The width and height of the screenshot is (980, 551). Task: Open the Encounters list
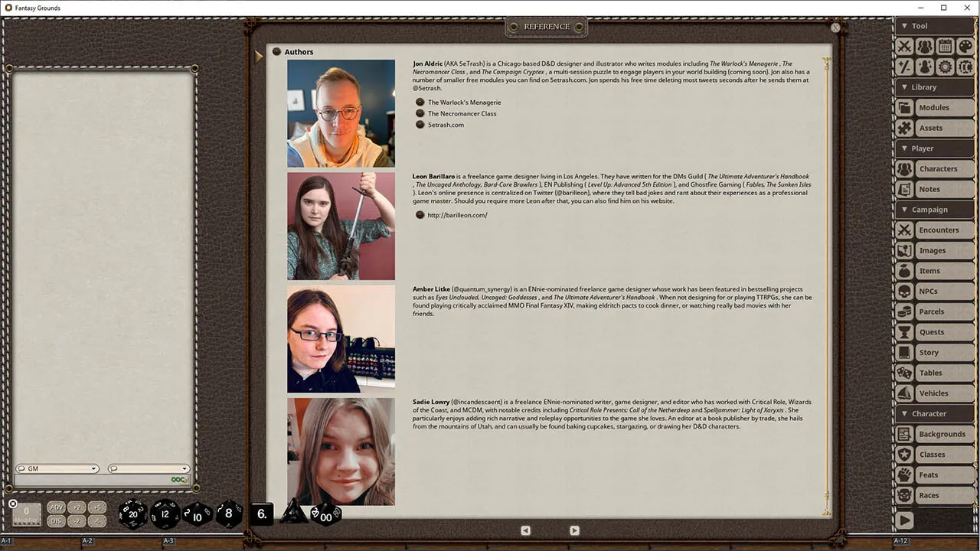(944, 230)
